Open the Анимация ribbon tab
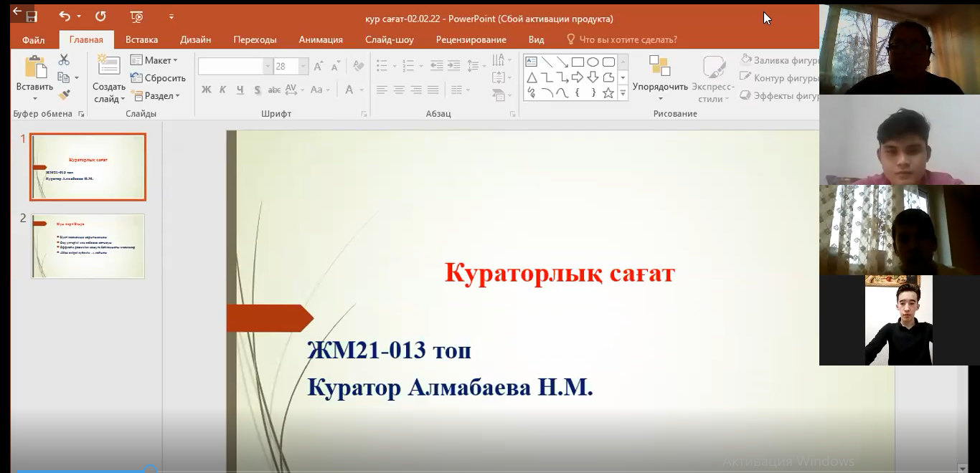This screenshot has width=980, height=473. [321, 40]
